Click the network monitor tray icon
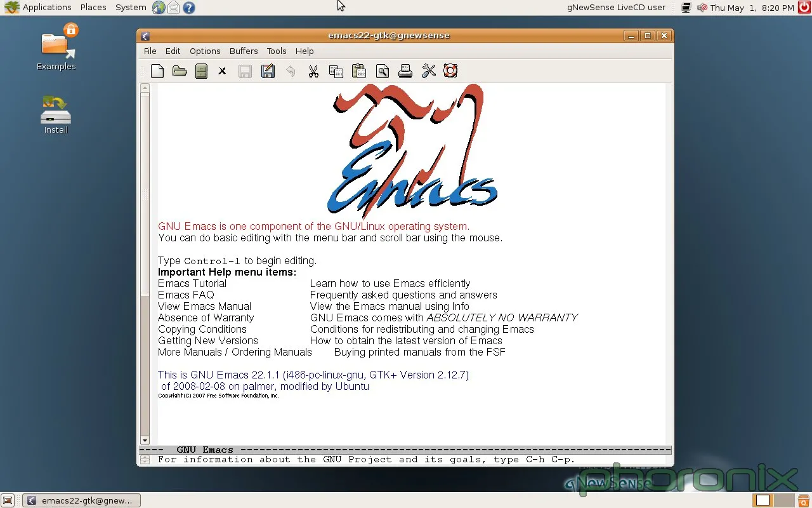 (x=686, y=8)
